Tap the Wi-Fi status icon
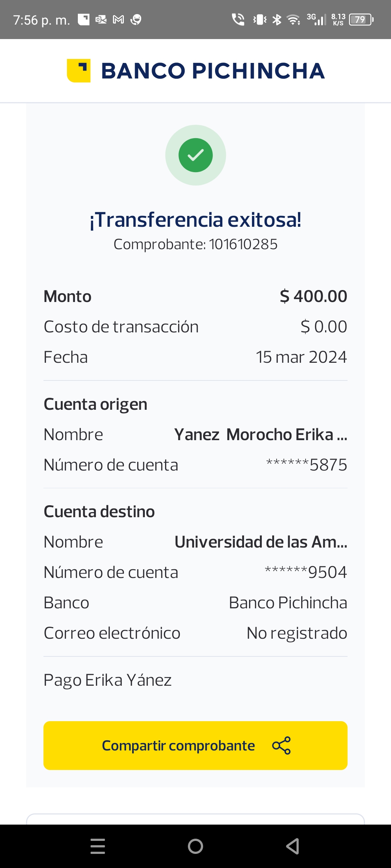This screenshot has height=868, width=391. point(293,20)
